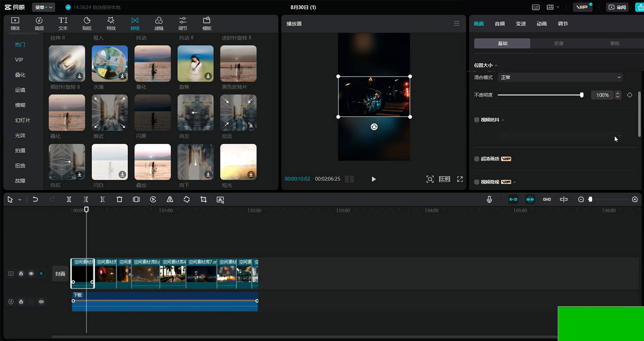Undo the last action
The width and height of the screenshot is (644, 341).
point(35,200)
